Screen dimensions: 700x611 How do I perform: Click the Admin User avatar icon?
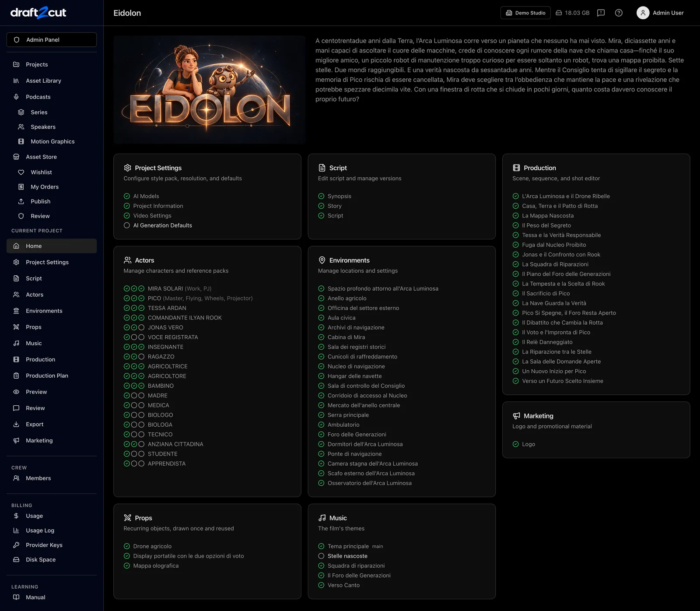(643, 13)
